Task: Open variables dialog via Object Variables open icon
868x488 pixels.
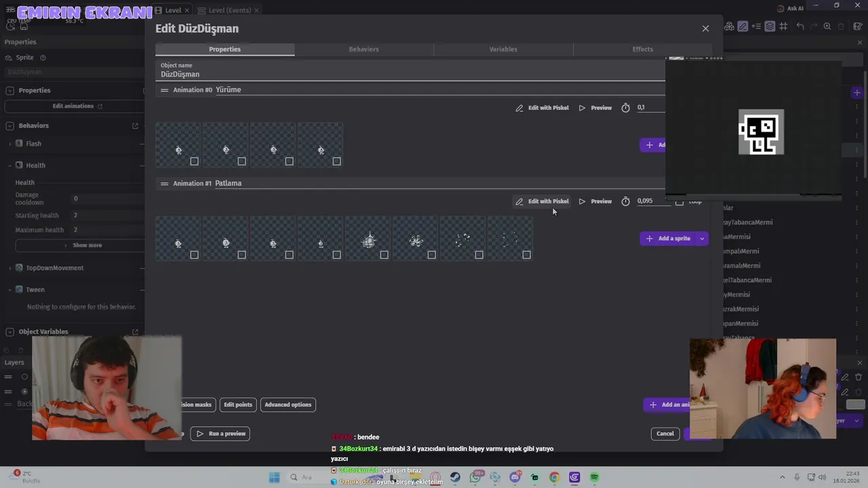Action: click(x=135, y=331)
